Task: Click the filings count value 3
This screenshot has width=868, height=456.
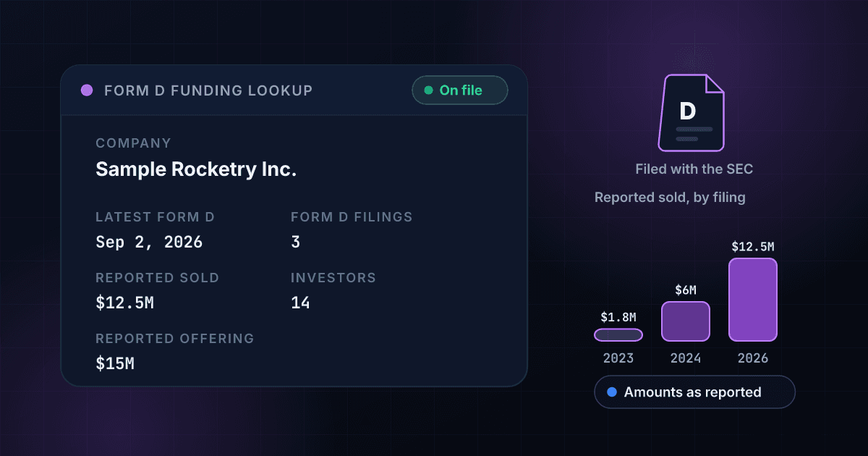Action: tap(295, 242)
